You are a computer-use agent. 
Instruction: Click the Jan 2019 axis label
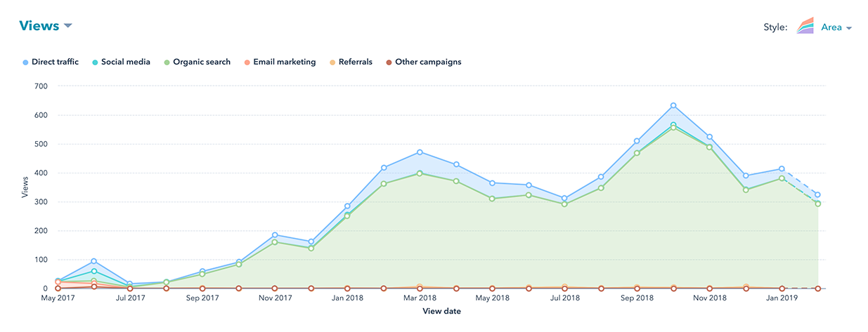(782, 298)
